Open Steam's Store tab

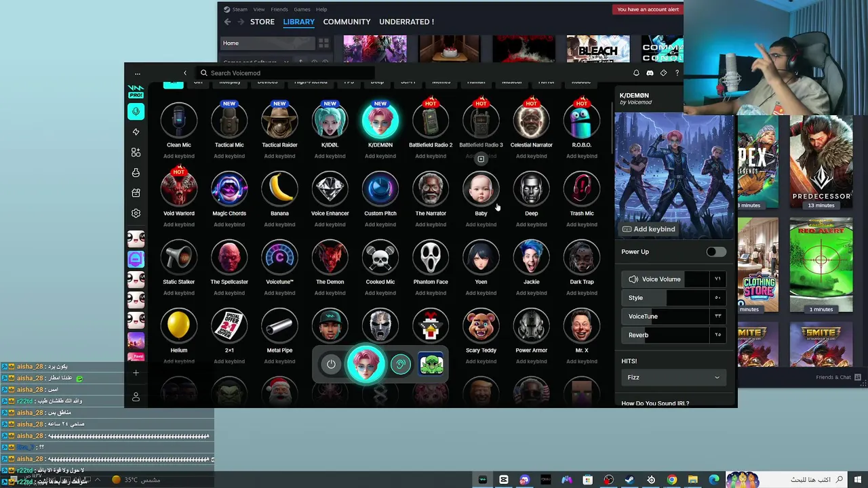point(262,22)
